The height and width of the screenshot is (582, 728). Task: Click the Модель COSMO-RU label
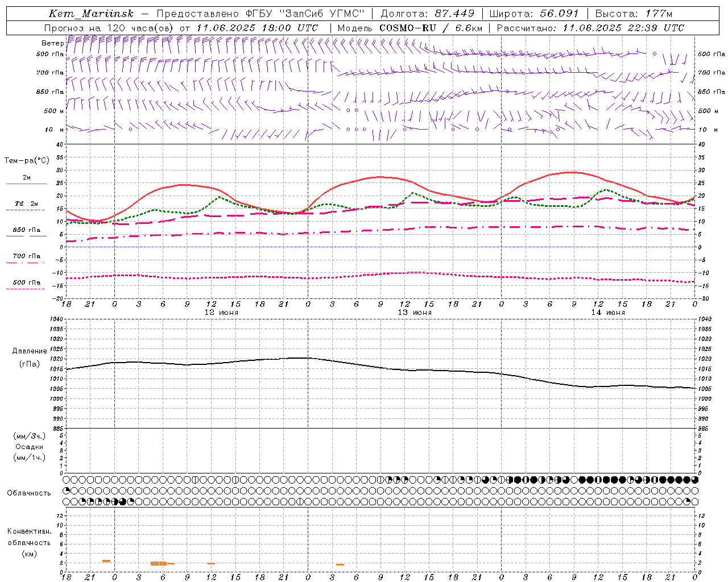click(409, 28)
